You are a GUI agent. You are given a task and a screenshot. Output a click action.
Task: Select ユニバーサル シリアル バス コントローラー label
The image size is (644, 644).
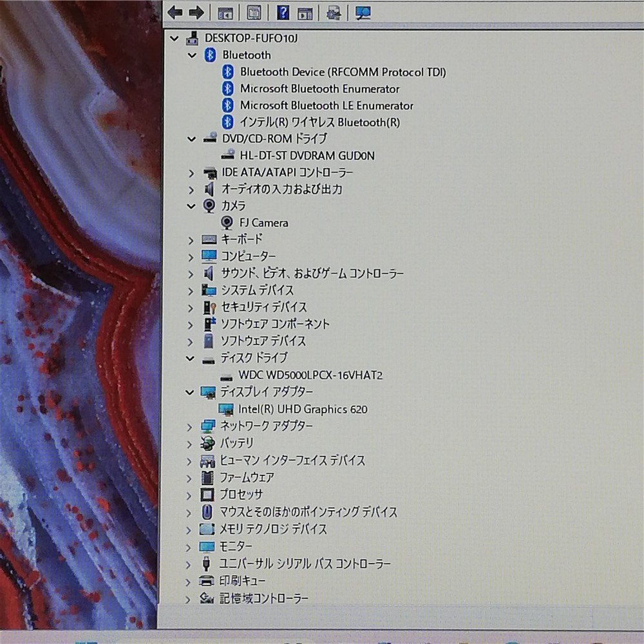point(305,564)
